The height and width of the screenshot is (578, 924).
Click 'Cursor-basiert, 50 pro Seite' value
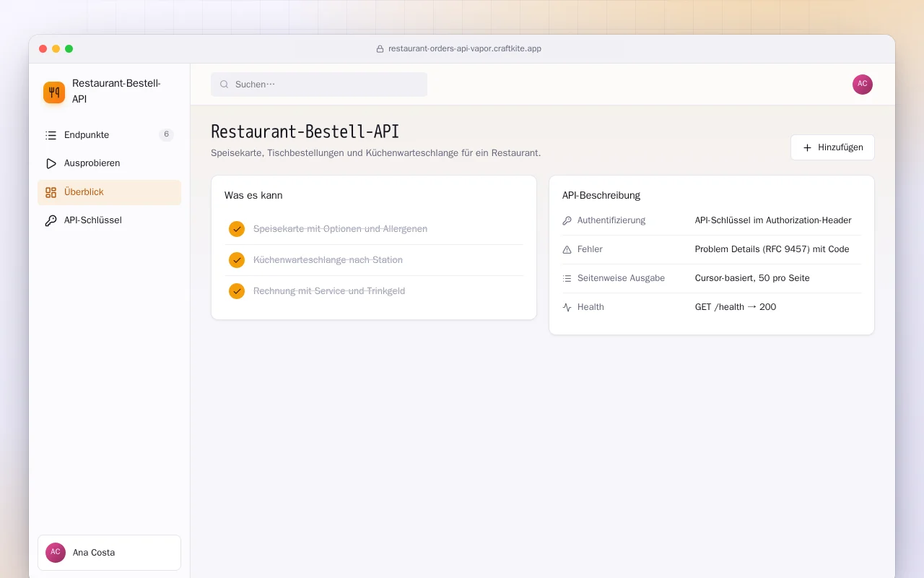pyautogui.click(x=752, y=278)
